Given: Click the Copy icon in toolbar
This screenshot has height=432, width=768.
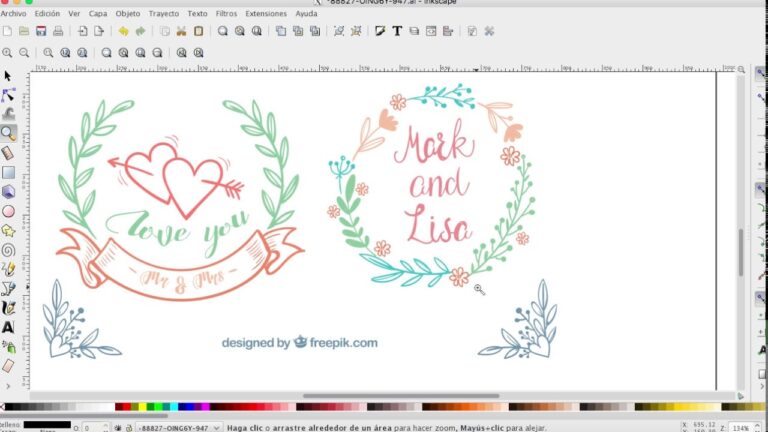Looking at the screenshot, I should coord(165,31).
